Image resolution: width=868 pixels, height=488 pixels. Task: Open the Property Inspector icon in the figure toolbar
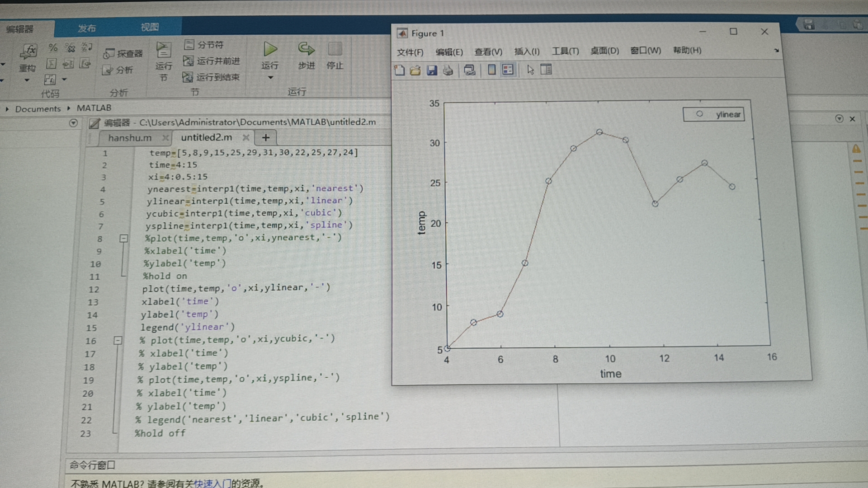pyautogui.click(x=546, y=70)
